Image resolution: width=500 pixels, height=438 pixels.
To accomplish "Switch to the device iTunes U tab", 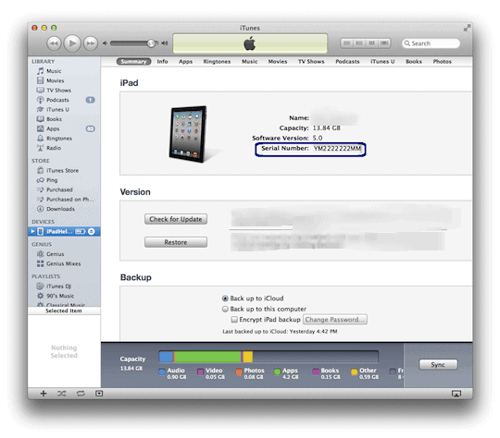I will pyautogui.click(x=382, y=62).
